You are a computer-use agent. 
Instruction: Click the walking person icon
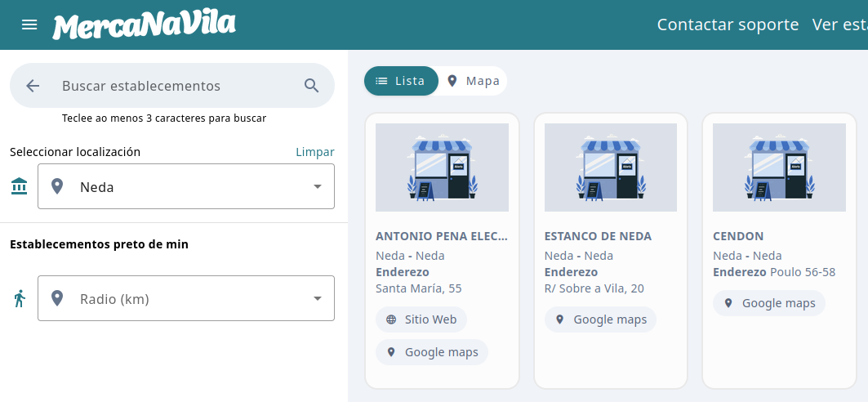pyautogui.click(x=20, y=298)
